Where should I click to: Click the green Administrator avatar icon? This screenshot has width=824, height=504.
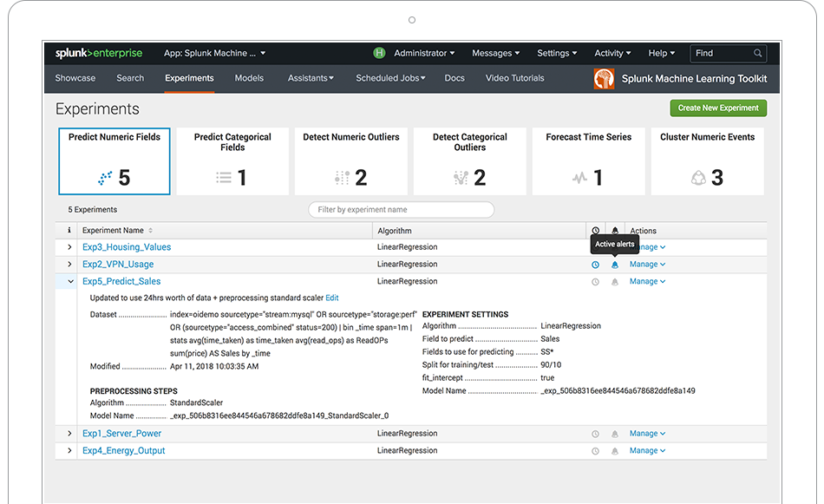[x=379, y=53]
